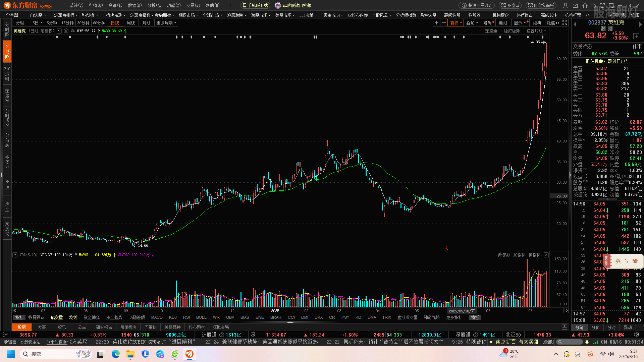Image resolution: width=644 pixels, height=362 pixels.
Task: Select MACD indicator
Action: tap(157, 317)
